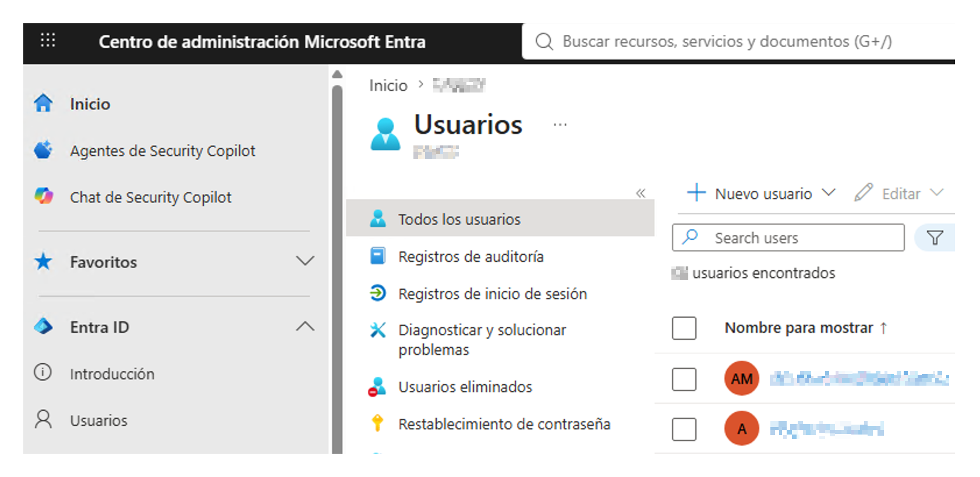Viewport: 980px width, 477px height.
Task: Click the Registros de auditoría log icon
Action: pos(378,256)
